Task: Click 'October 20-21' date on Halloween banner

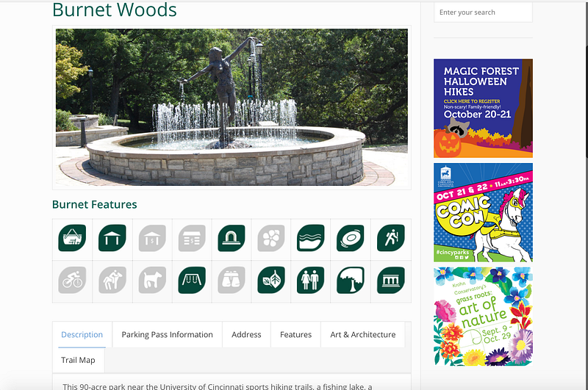Action: point(477,115)
